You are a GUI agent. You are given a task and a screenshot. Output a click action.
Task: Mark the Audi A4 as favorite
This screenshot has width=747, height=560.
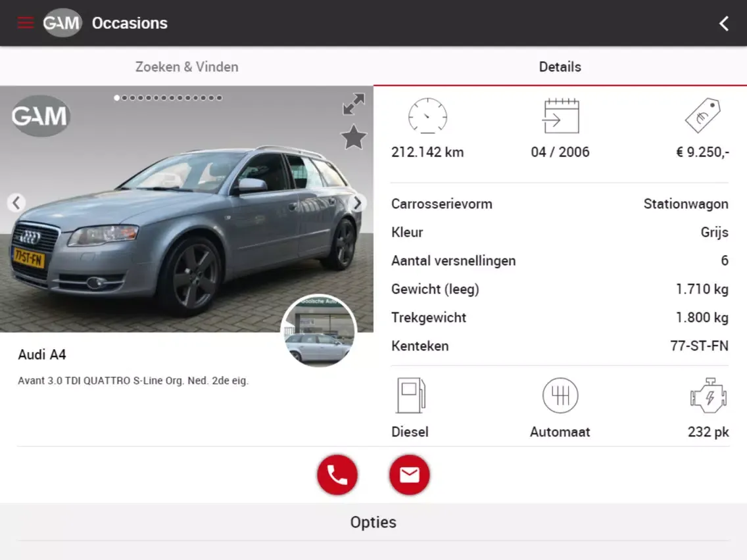[x=354, y=137]
